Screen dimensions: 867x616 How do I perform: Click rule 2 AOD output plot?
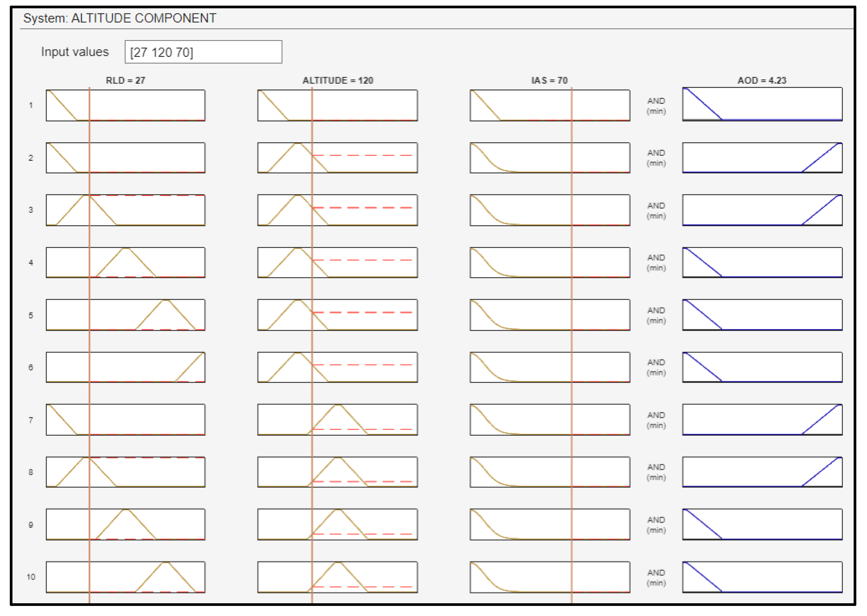[x=762, y=158]
